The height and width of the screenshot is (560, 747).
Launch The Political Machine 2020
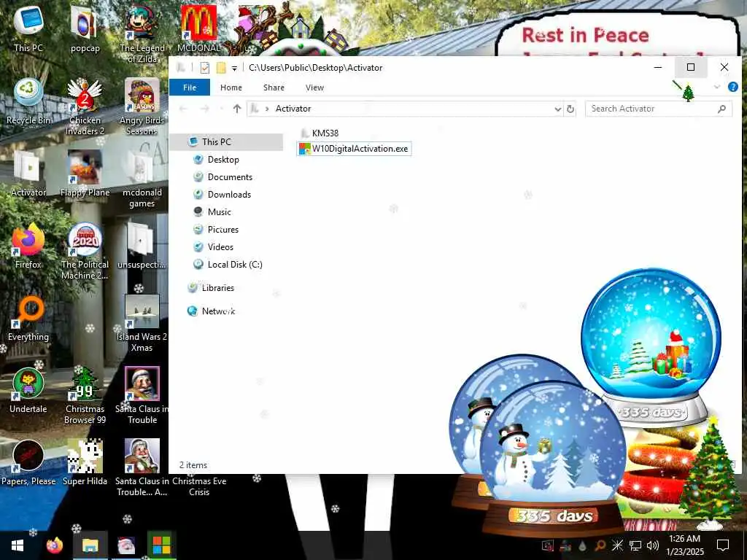coord(85,251)
